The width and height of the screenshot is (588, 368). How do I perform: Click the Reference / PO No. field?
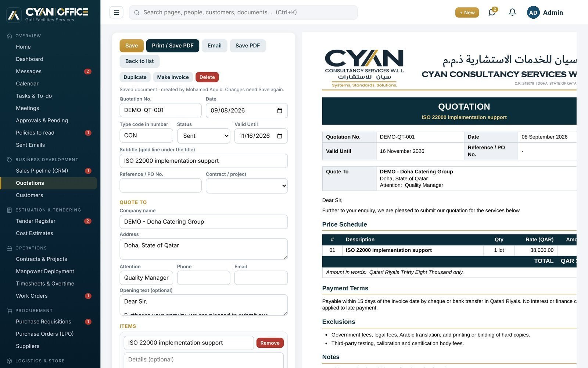(161, 186)
